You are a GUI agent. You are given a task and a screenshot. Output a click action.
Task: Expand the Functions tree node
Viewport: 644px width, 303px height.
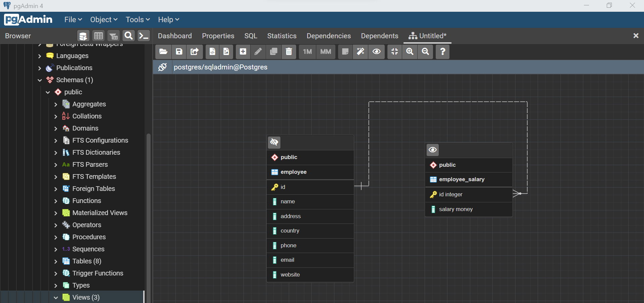(56, 201)
